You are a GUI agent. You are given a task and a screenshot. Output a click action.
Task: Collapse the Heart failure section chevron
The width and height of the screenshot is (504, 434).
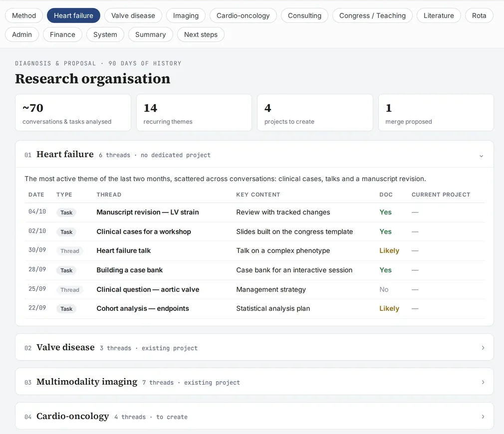point(481,156)
